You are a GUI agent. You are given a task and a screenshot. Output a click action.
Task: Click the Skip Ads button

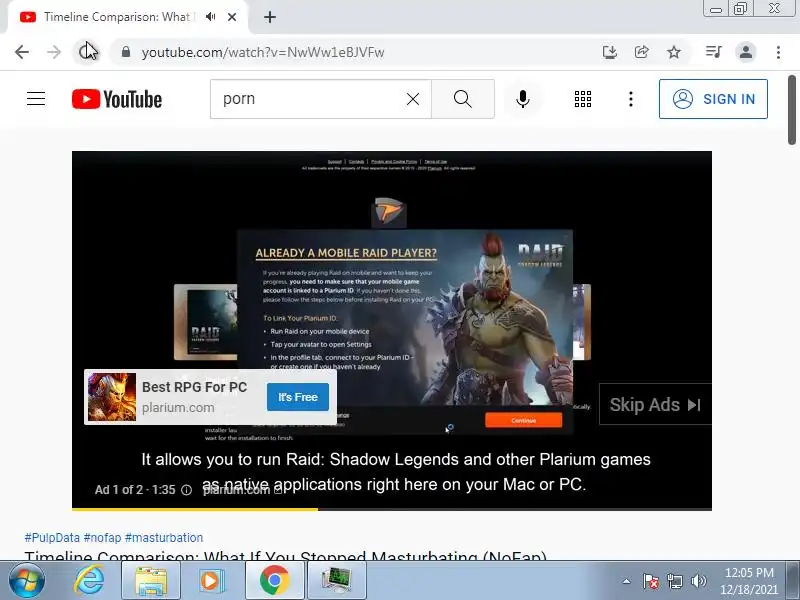655,405
